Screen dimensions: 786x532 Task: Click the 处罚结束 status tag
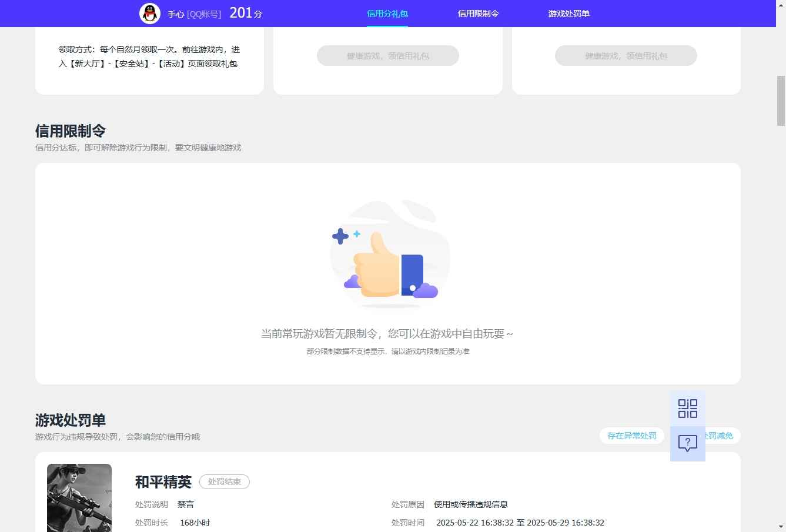point(225,481)
